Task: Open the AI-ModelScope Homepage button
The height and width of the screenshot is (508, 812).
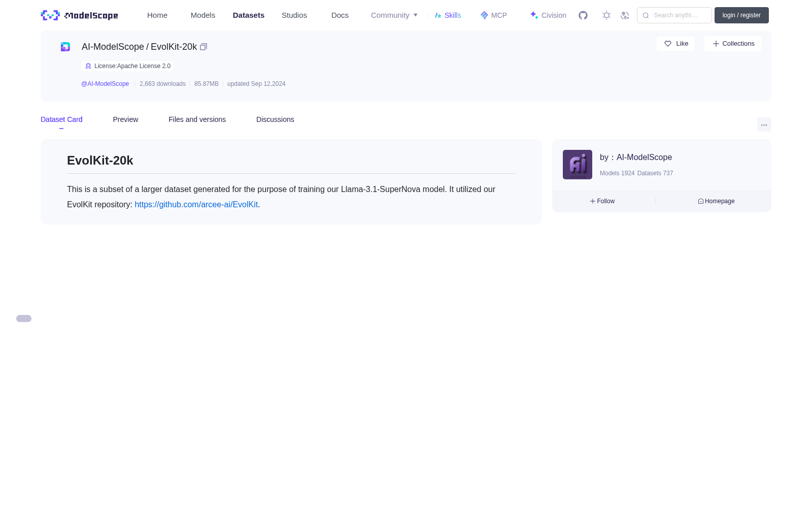Action: pyautogui.click(x=716, y=201)
